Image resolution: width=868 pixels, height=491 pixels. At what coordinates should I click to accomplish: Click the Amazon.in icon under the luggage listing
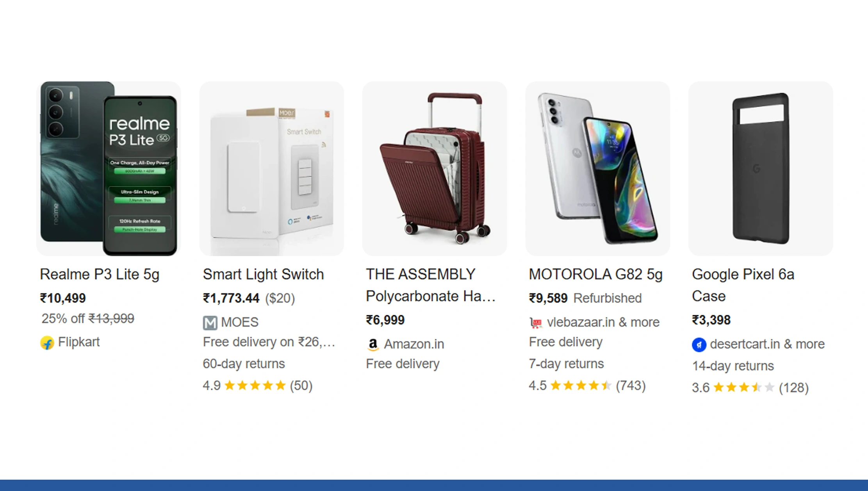pyautogui.click(x=374, y=344)
